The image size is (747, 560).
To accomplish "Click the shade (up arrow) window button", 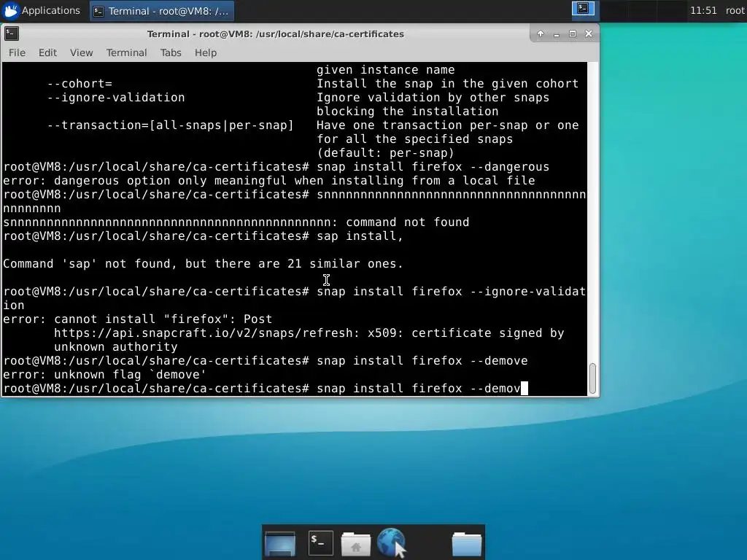I will 541,34.
